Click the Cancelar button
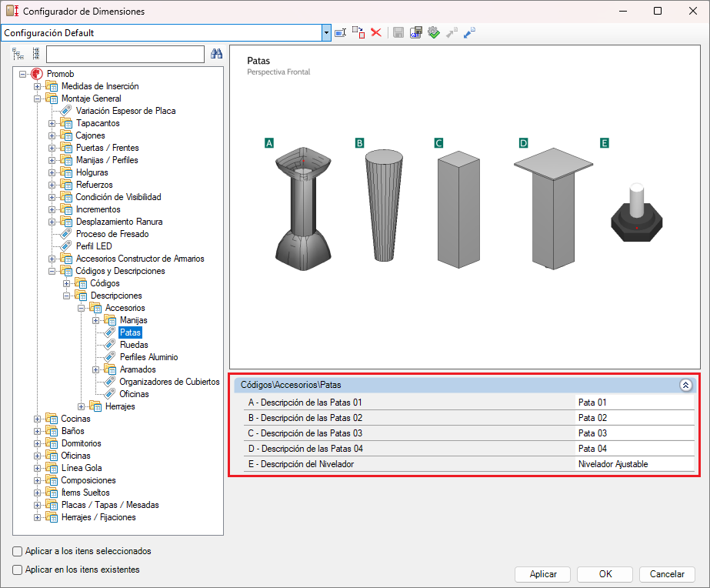This screenshot has width=710, height=588. [x=667, y=574]
